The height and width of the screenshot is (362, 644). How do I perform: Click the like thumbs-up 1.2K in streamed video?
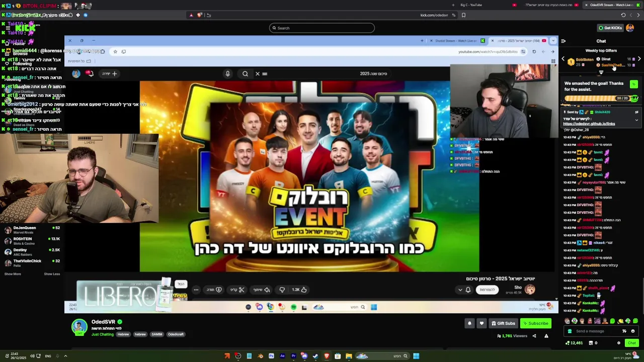click(299, 290)
